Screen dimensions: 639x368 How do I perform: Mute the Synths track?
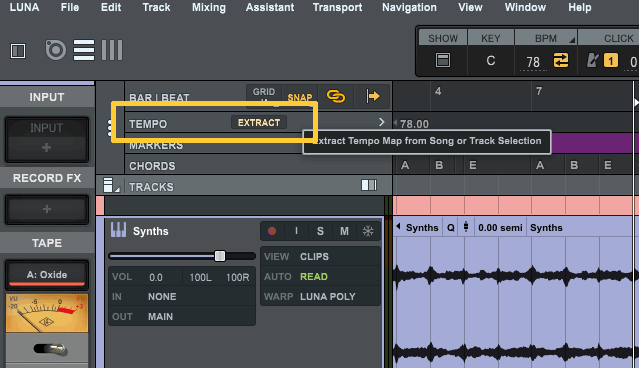coord(344,231)
